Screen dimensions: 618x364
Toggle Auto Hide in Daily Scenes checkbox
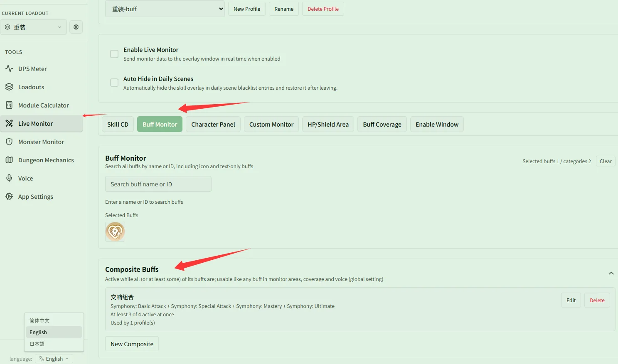click(114, 83)
